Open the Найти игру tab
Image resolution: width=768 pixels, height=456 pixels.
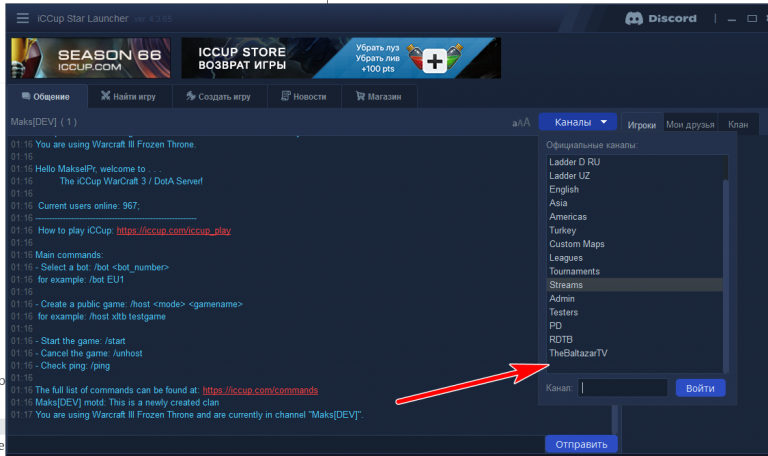[x=129, y=96]
